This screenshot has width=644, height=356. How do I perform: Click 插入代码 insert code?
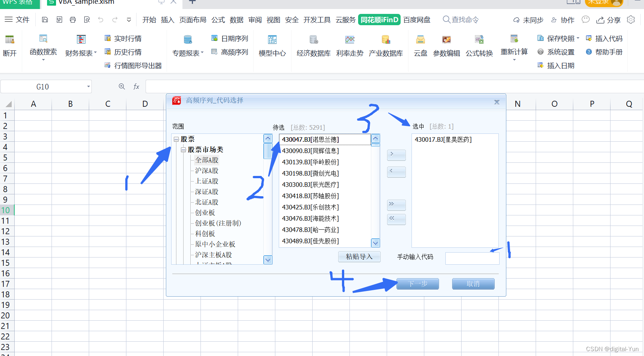pyautogui.click(x=604, y=38)
